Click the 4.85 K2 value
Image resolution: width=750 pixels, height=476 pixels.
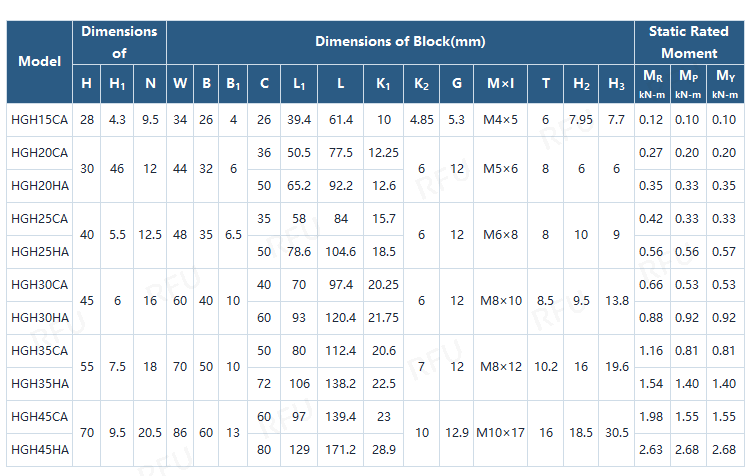click(421, 119)
